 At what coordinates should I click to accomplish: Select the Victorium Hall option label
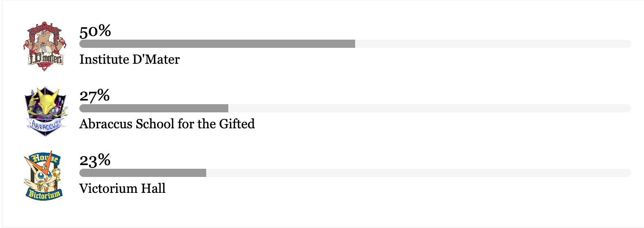[x=122, y=188]
